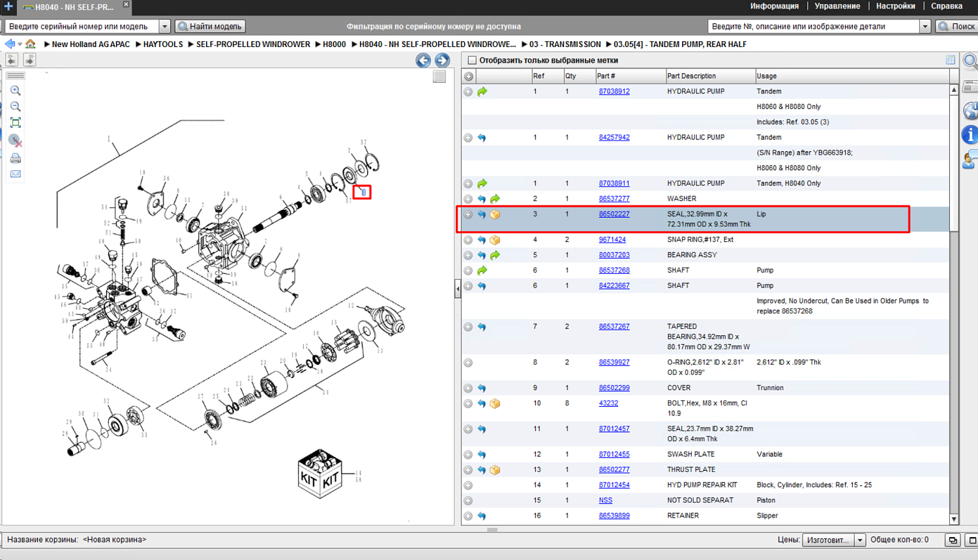This screenshot has width=978, height=560.
Task: Click the Найти модель button
Action: point(210,27)
